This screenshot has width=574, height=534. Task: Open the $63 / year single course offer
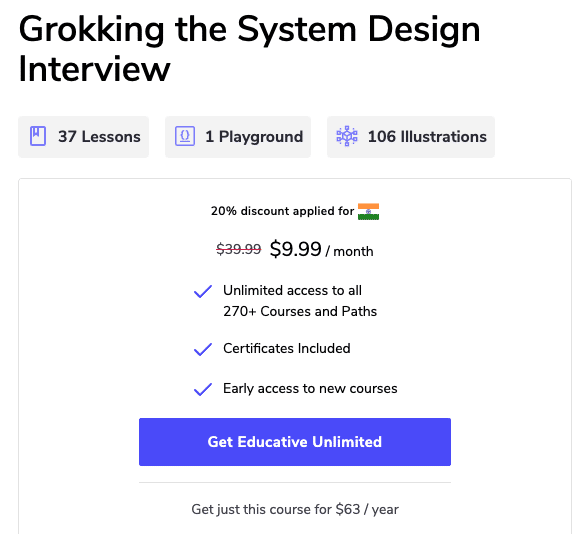[295, 509]
